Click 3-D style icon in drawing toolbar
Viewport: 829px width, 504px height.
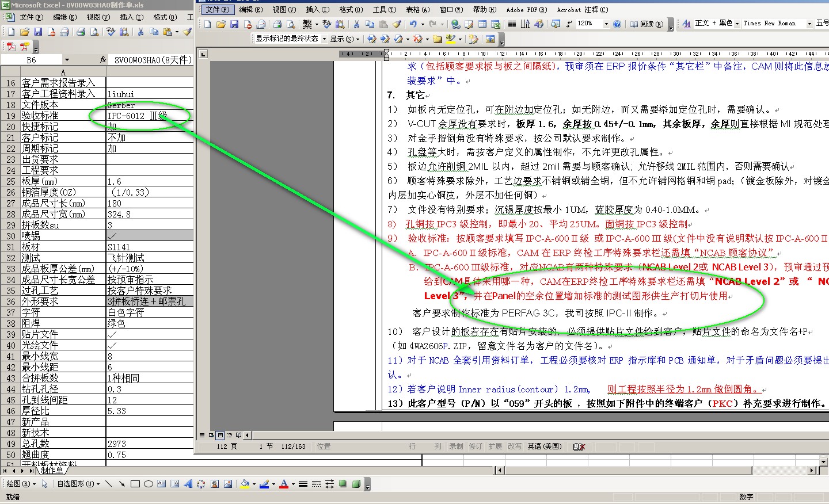click(356, 484)
